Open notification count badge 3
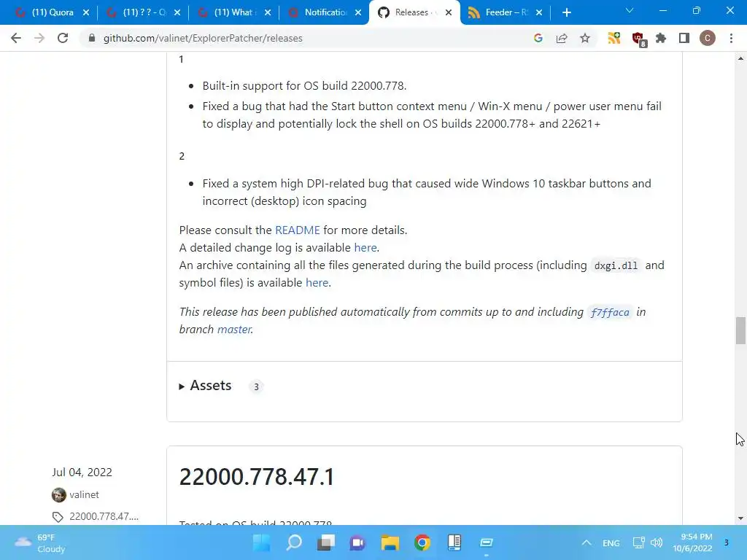 coord(727,542)
